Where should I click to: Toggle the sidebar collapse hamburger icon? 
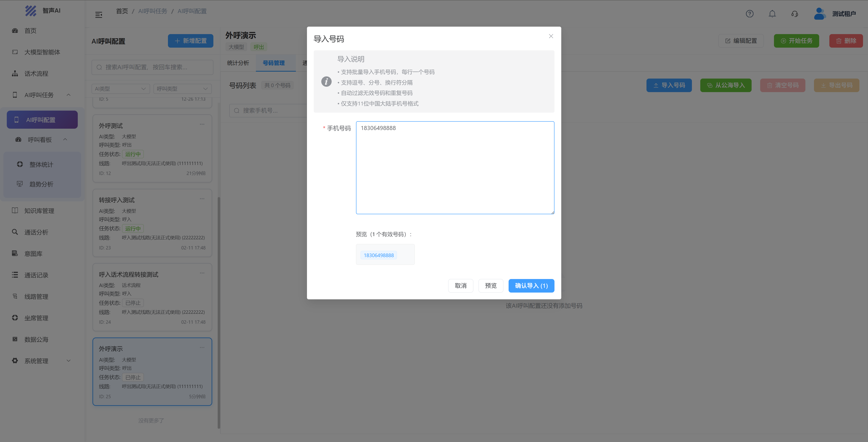(99, 15)
